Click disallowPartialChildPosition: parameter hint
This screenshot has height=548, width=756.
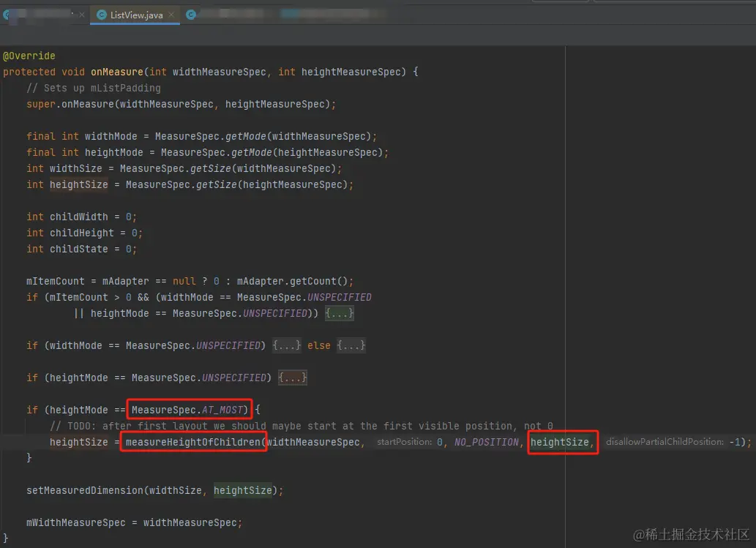[x=665, y=442]
